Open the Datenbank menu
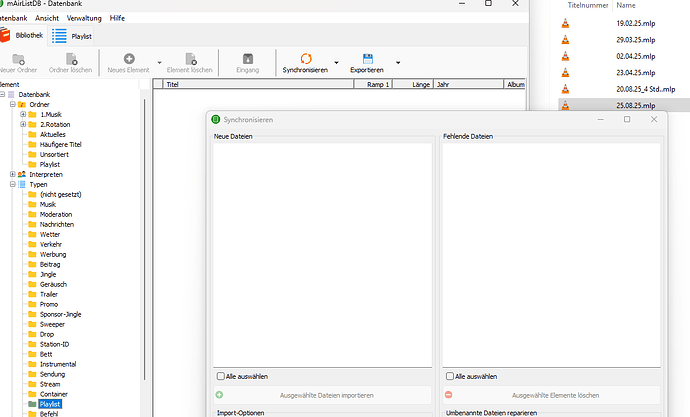The image size is (690, 417). [13, 18]
